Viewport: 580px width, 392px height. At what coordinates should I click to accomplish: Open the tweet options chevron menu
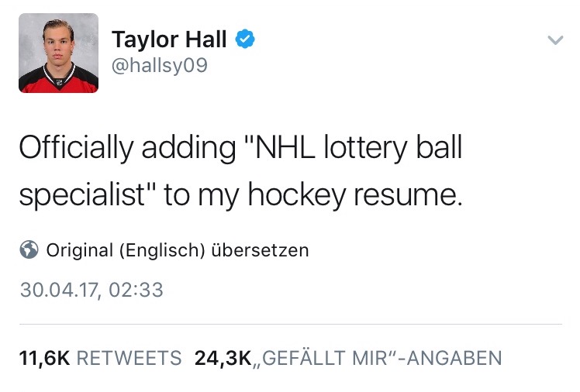click(554, 40)
